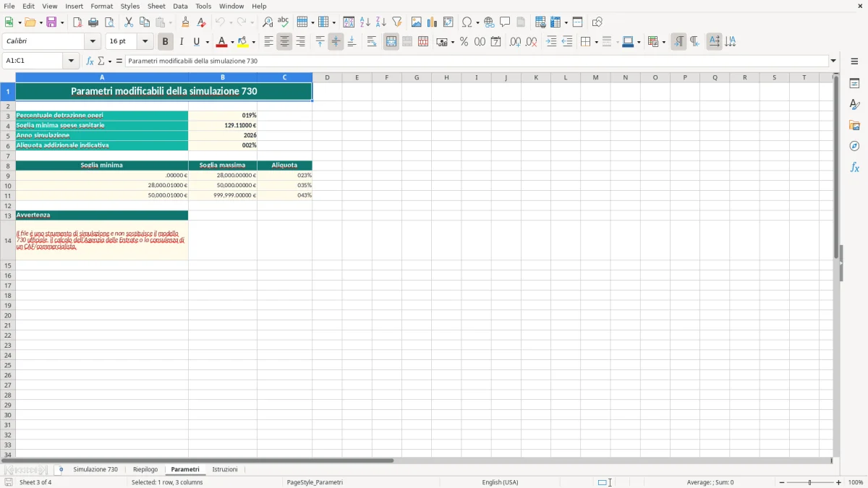This screenshot has height=488, width=868.
Task: Toggle Merge and Center Cells
Action: click(391, 42)
